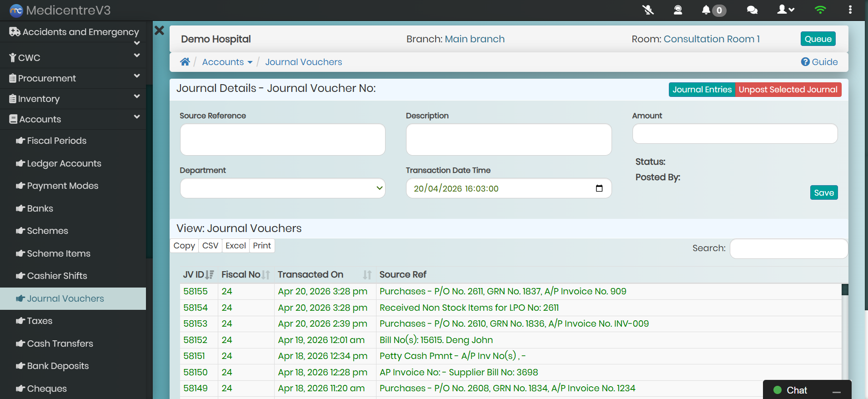Open Ledger Accounts in the sidebar

tap(64, 163)
